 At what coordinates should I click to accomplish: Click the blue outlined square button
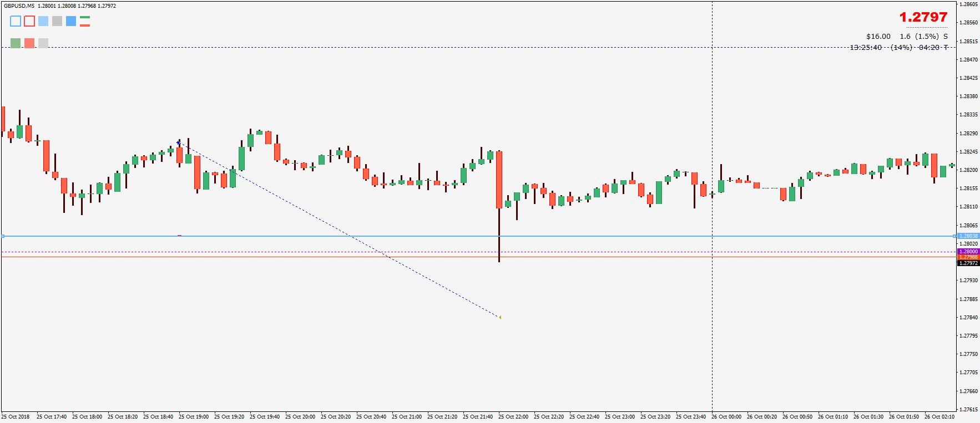coord(16,21)
